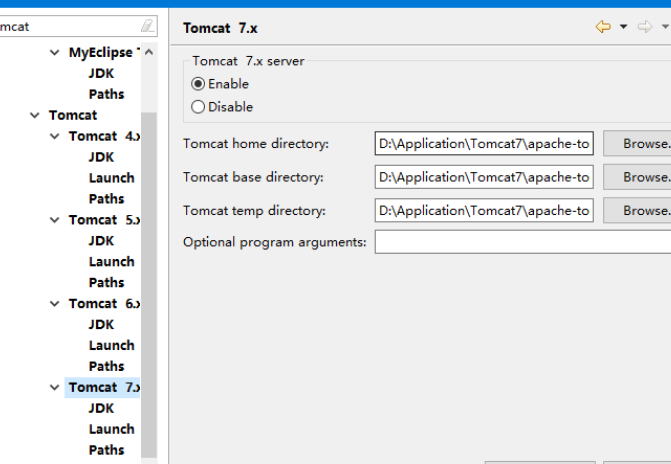Collapse the Tomcat 6.x node
This screenshot has width=671, height=464.
(54, 303)
